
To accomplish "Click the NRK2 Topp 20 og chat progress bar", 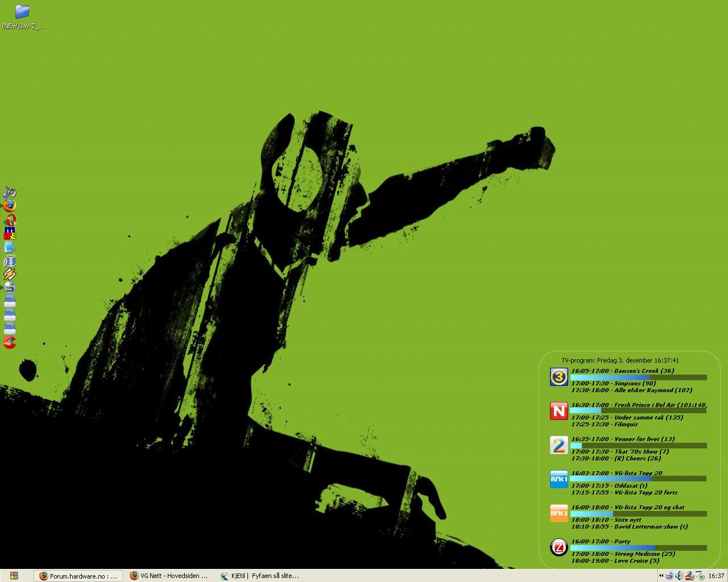I will 638,514.
